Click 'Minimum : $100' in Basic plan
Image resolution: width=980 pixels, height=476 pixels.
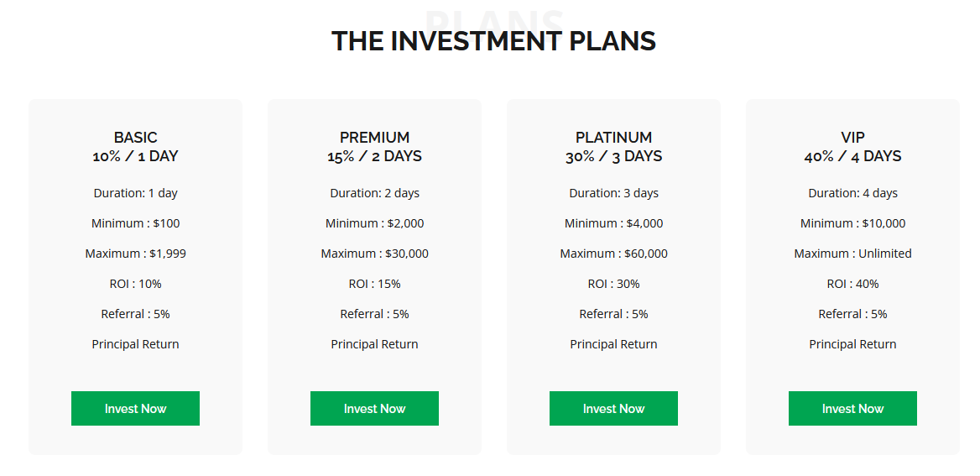coord(135,223)
